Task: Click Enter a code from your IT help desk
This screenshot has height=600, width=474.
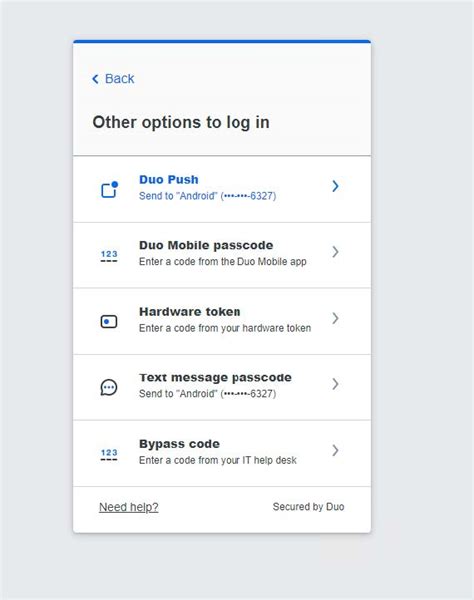Action: coord(218,460)
